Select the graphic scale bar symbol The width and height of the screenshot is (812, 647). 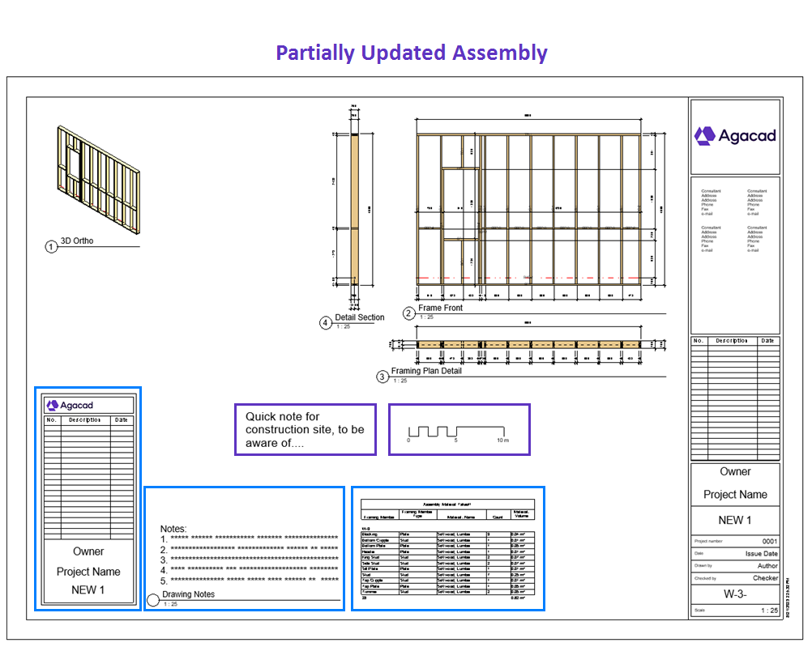[x=458, y=432]
